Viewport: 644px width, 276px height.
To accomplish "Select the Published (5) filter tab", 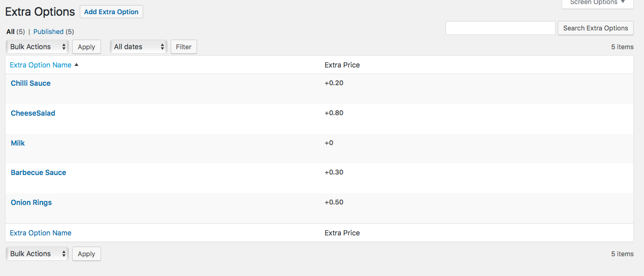I will (x=54, y=31).
